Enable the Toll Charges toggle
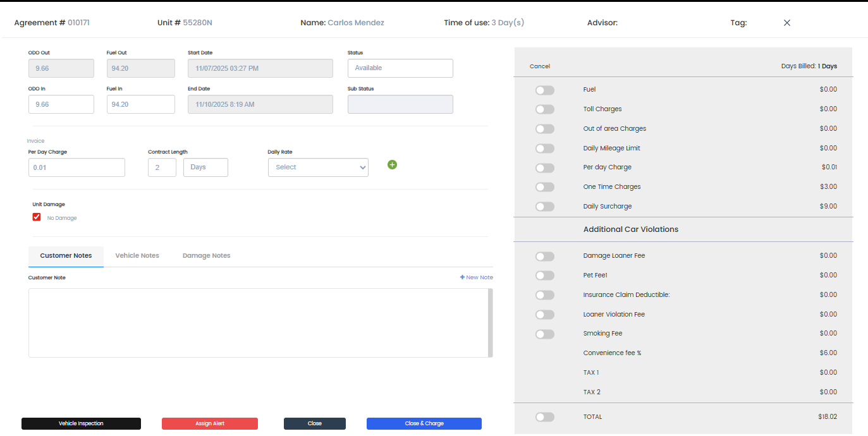This screenshot has height=436, width=868. 544,109
